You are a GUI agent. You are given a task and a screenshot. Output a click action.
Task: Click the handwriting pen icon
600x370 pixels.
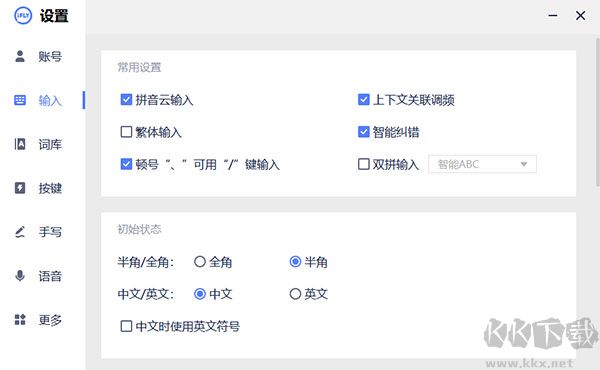(20, 232)
